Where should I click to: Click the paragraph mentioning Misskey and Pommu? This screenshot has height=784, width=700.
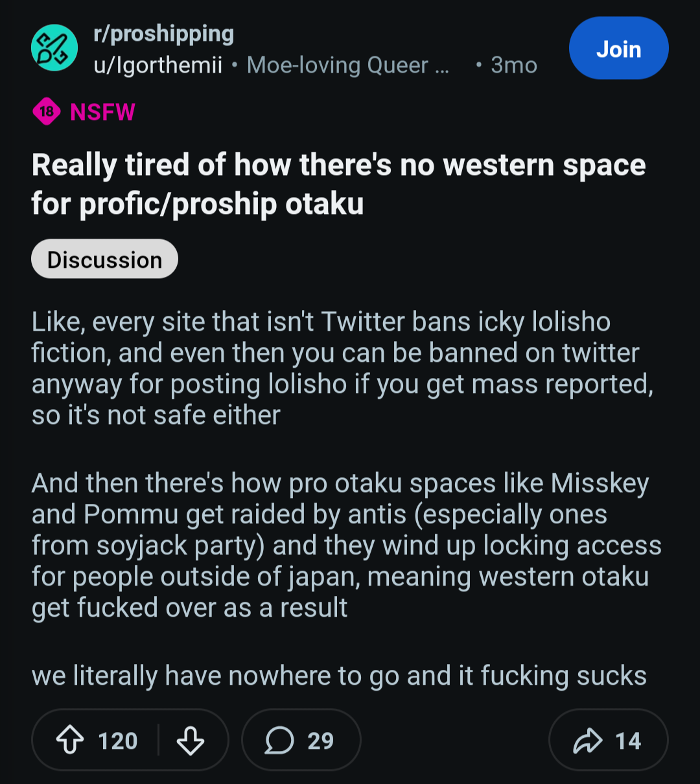tap(346, 545)
